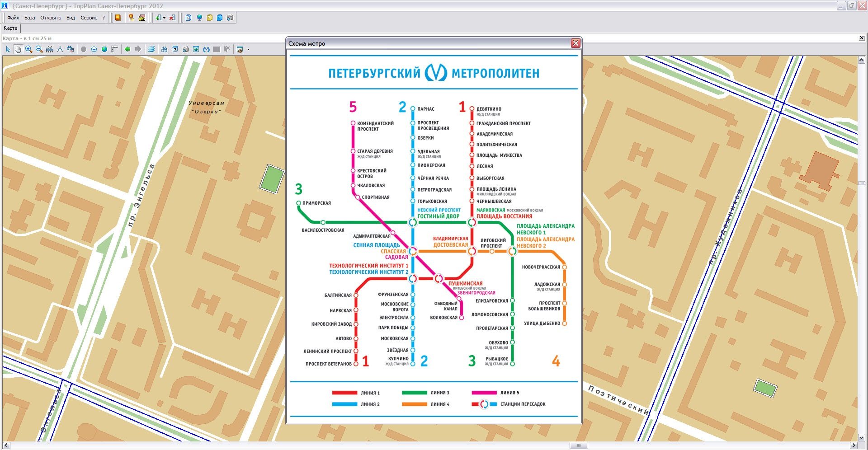Click the map horizontal scrollbar thumb
This screenshot has height=450, width=868.
point(579,445)
